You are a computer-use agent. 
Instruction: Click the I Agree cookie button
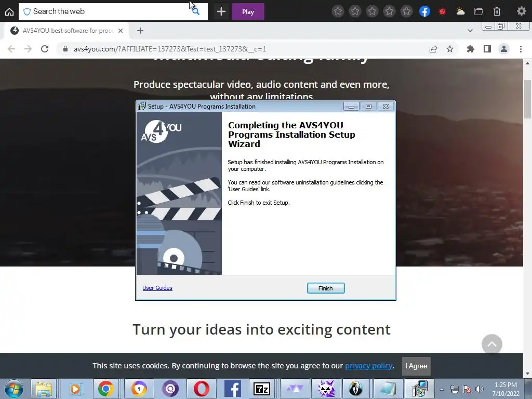(416, 366)
